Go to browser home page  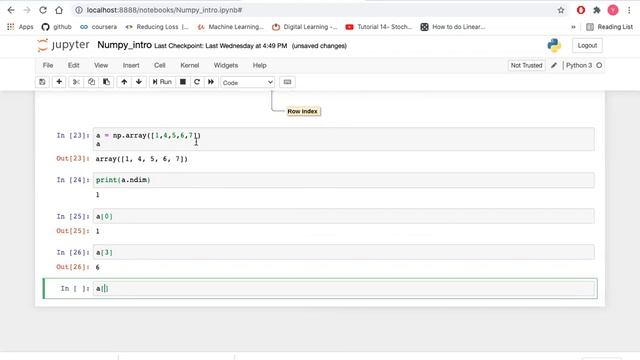coord(59,10)
